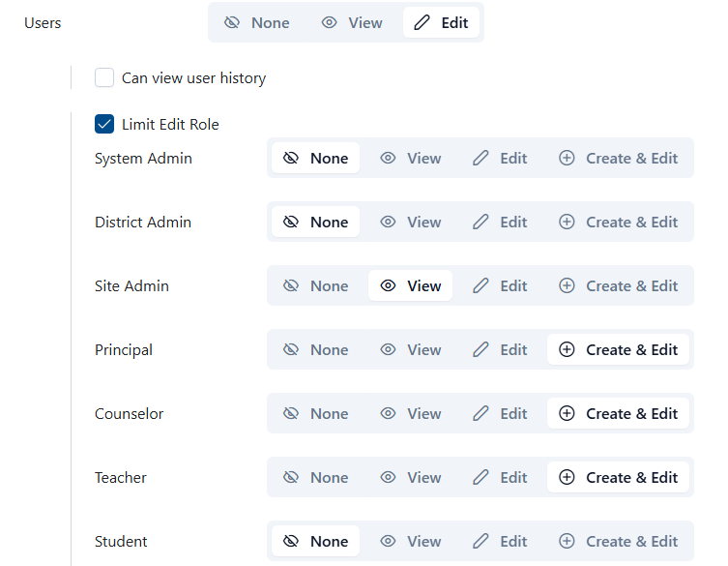The image size is (728, 566).
Task: Click the pencil icon in Users Edit option
Action: pyautogui.click(x=422, y=22)
